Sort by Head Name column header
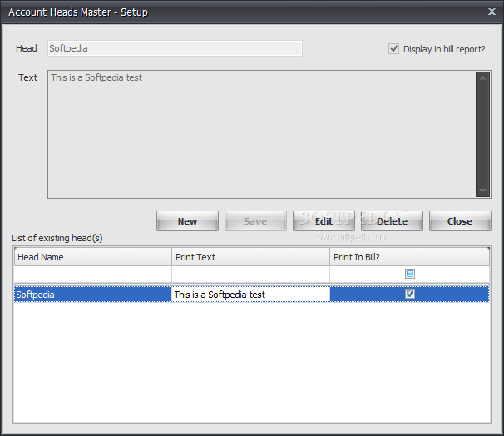The height and width of the screenshot is (436, 504). 93,257
